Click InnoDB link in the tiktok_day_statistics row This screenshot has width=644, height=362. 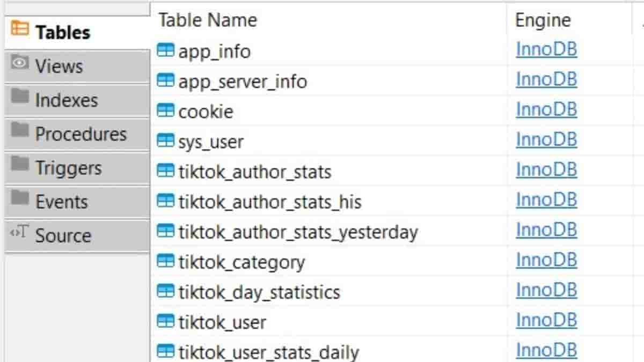coord(546,291)
